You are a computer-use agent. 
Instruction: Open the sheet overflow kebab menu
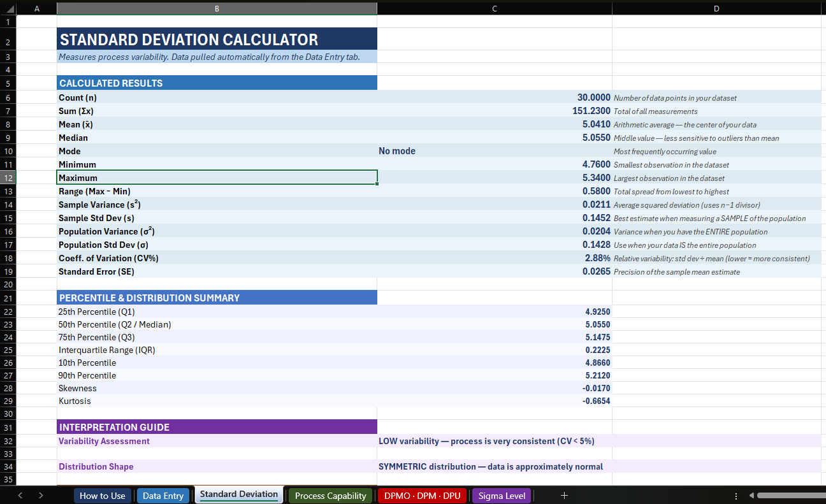click(736, 494)
